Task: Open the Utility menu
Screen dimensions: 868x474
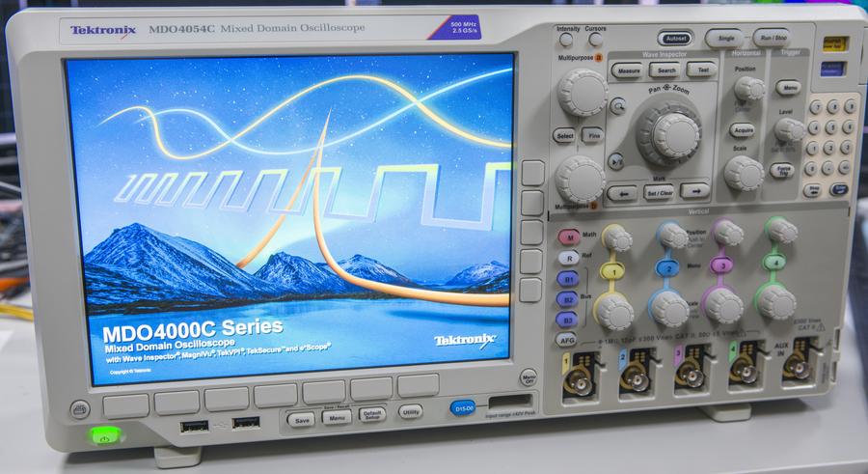Action: (410, 412)
